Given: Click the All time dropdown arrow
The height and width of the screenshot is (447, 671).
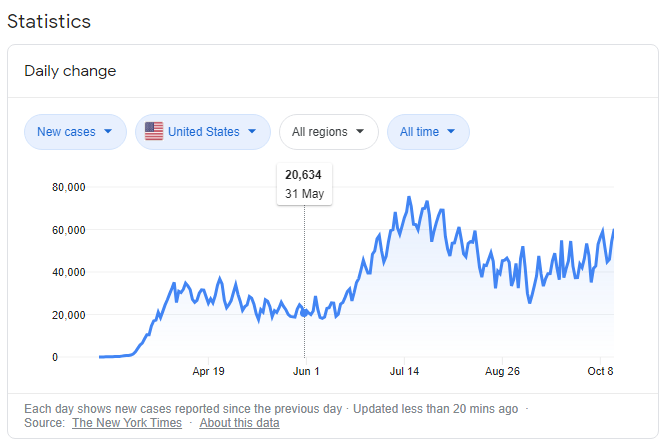Looking at the screenshot, I should point(451,131).
